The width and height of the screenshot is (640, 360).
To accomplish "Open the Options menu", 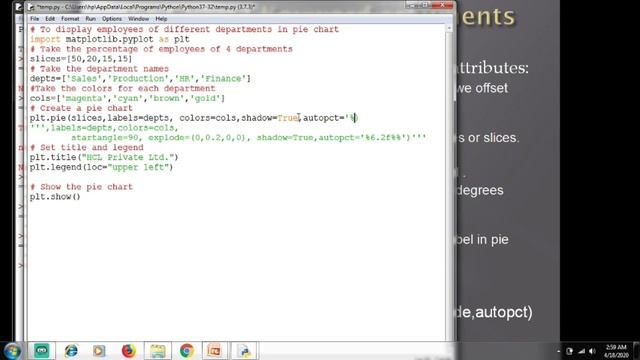I will [x=112, y=19].
